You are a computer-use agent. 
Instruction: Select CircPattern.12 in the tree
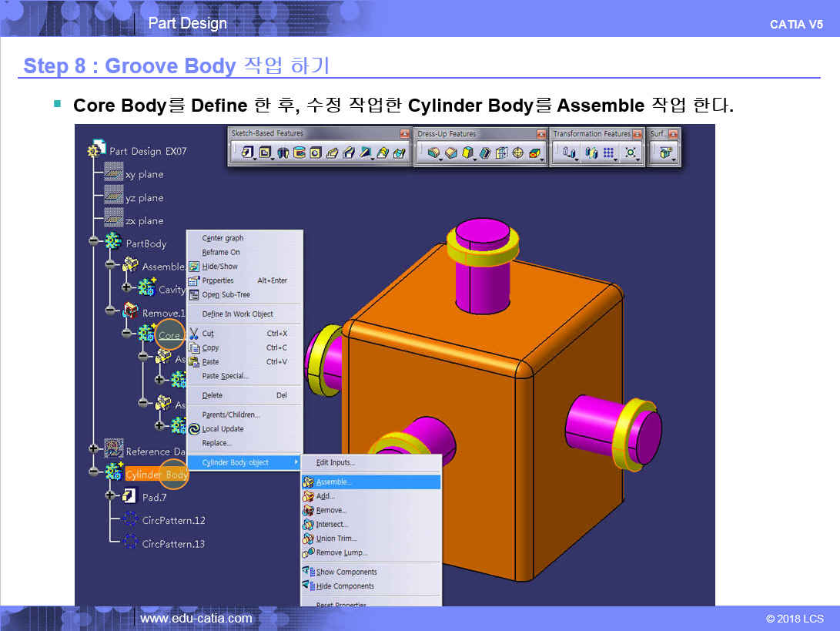(x=173, y=520)
